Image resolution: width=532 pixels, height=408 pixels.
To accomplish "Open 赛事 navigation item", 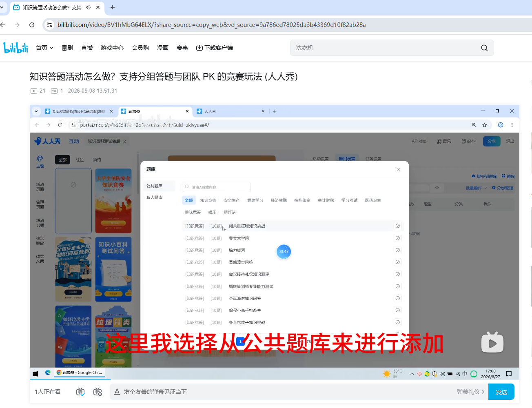I will point(182,48).
